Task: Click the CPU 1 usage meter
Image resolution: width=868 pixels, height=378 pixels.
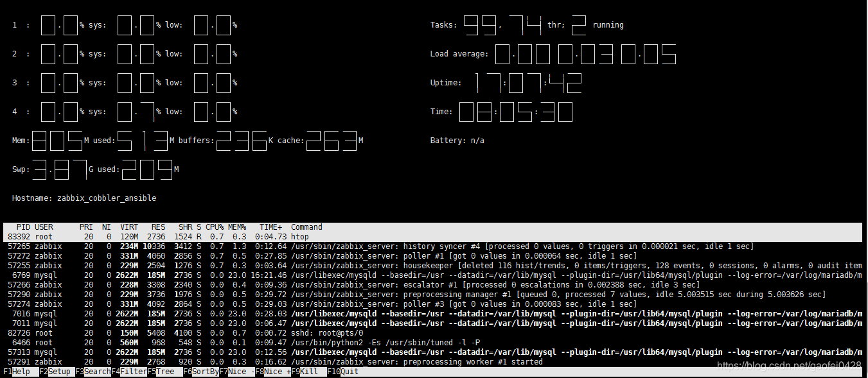Action: coord(125,25)
